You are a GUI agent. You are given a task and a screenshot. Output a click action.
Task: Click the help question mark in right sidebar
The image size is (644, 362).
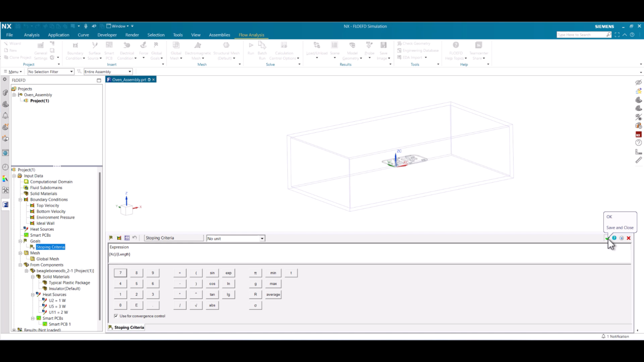tap(638, 143)
